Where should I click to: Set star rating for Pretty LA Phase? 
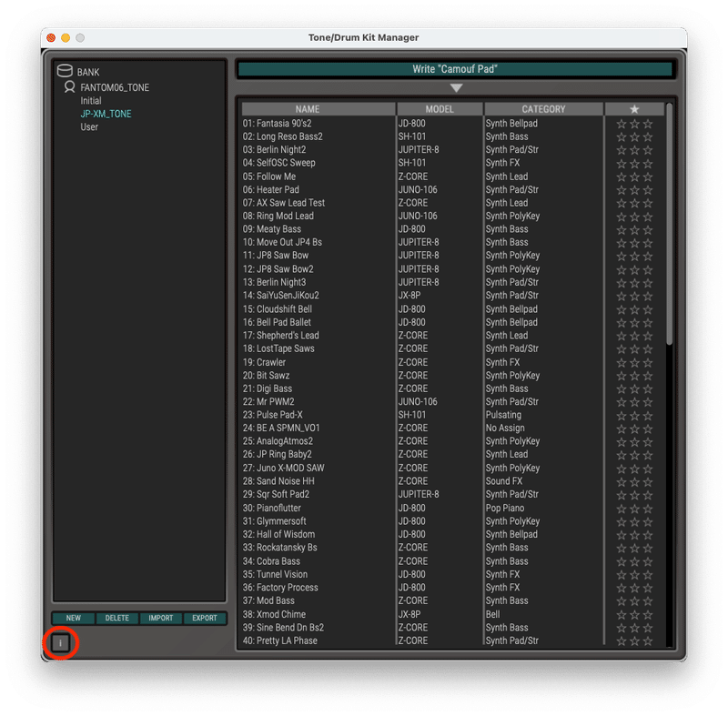[634, 640]
